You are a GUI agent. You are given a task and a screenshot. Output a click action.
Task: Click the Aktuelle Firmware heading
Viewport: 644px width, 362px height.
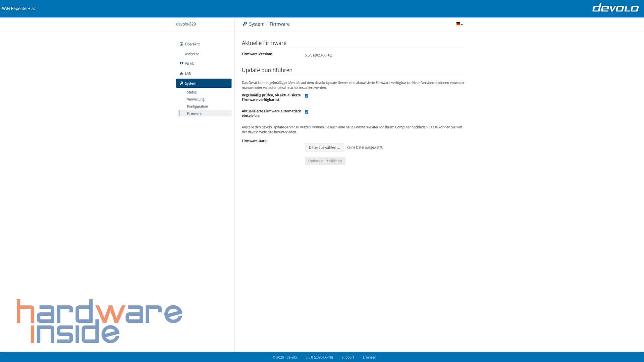coord(264,43)
